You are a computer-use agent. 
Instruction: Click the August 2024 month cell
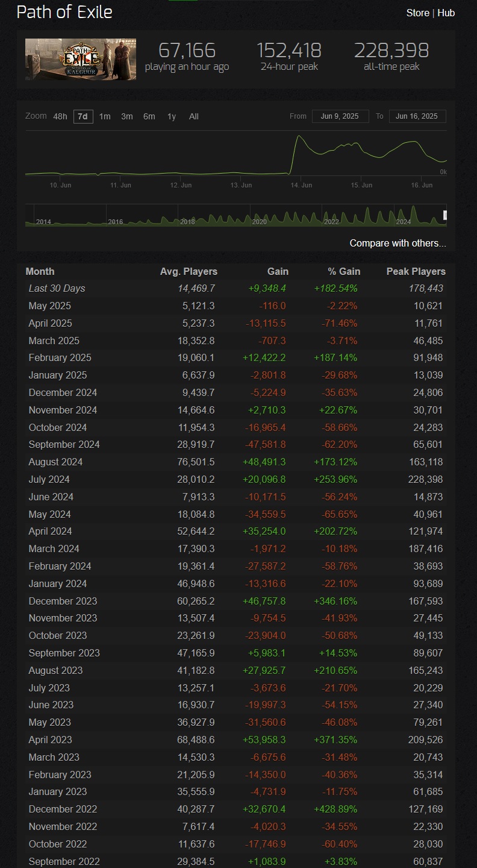click(55, 462)
